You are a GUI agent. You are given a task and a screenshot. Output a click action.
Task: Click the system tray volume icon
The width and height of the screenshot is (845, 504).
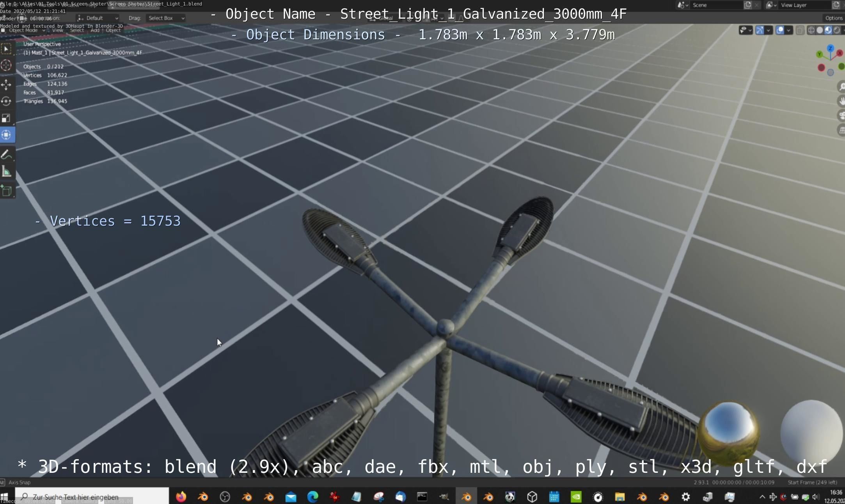(815, 497)
